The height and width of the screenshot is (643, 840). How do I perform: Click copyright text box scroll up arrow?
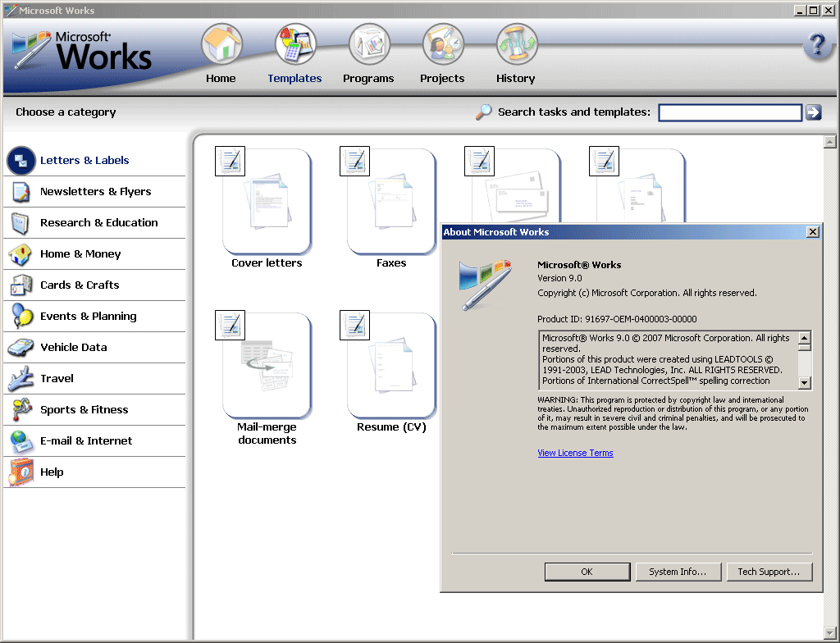(804, 338)
